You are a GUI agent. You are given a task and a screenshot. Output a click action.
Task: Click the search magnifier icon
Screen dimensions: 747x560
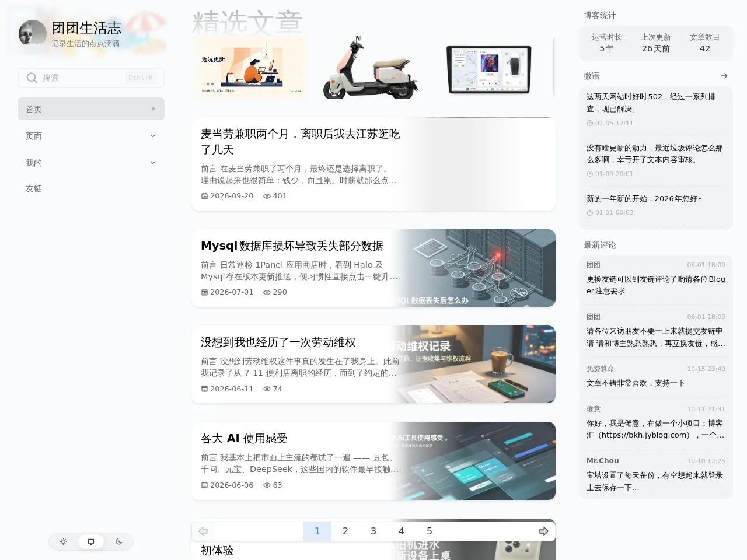click(32, 78)
